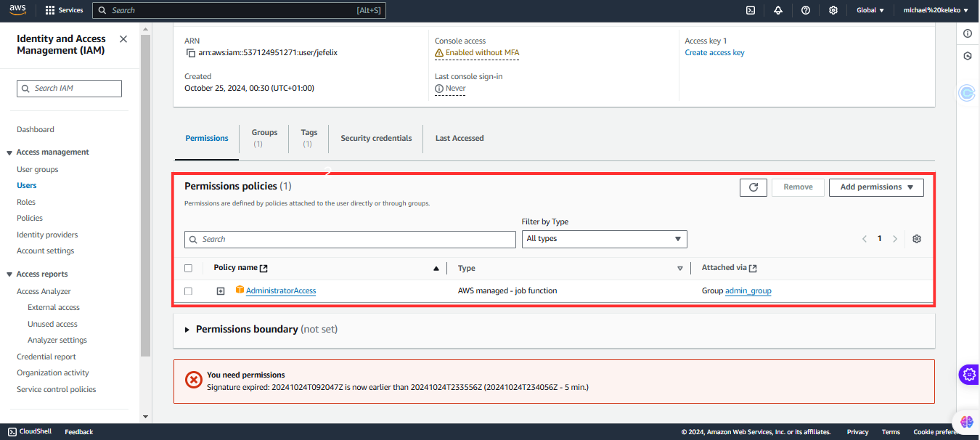This screenshot has width=980, height=440.
Task: Click the blue circular extension icon
Action: 967,93
